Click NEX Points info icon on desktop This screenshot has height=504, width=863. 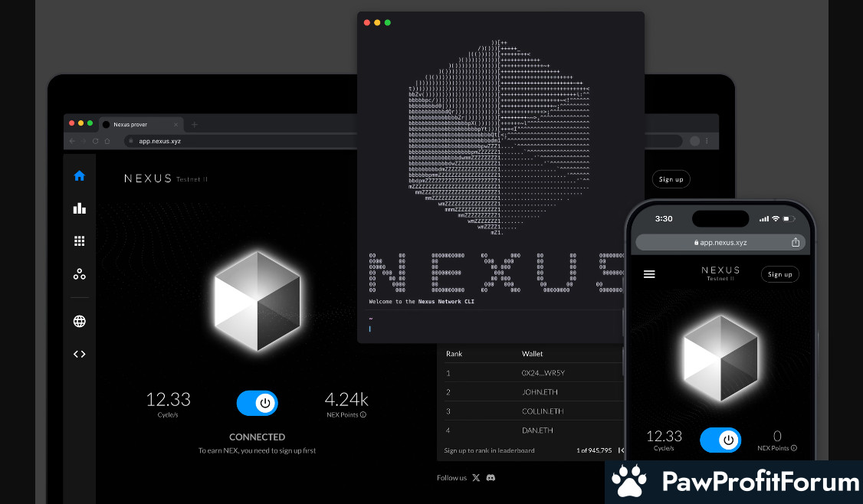click(x=363, y=415)
